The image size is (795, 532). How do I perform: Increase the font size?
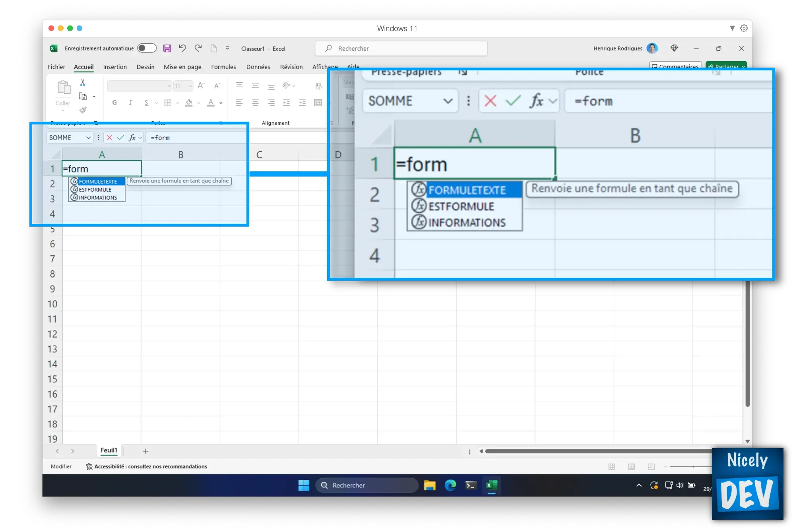coord(201,85)
